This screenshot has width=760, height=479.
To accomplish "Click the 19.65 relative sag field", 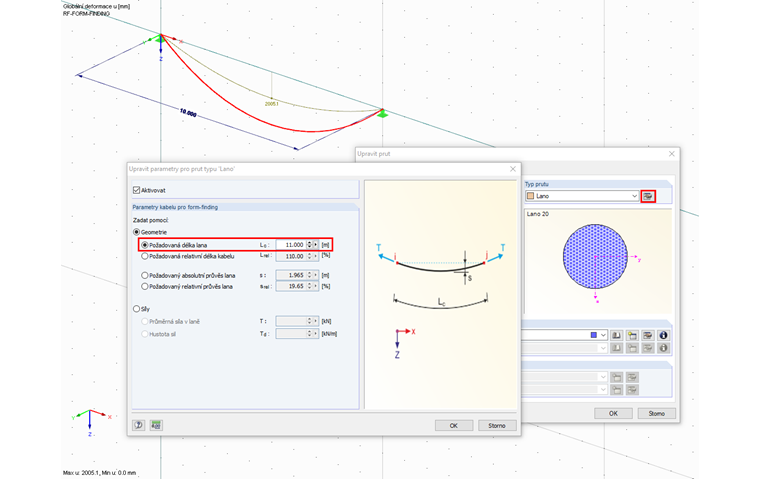I will coord(291,287).
